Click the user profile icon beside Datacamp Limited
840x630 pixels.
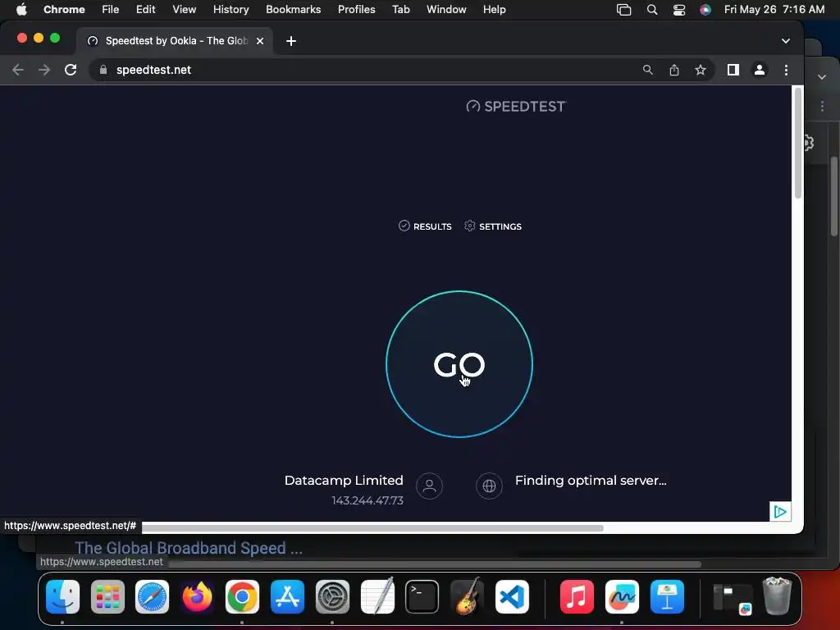coord(429,486)
